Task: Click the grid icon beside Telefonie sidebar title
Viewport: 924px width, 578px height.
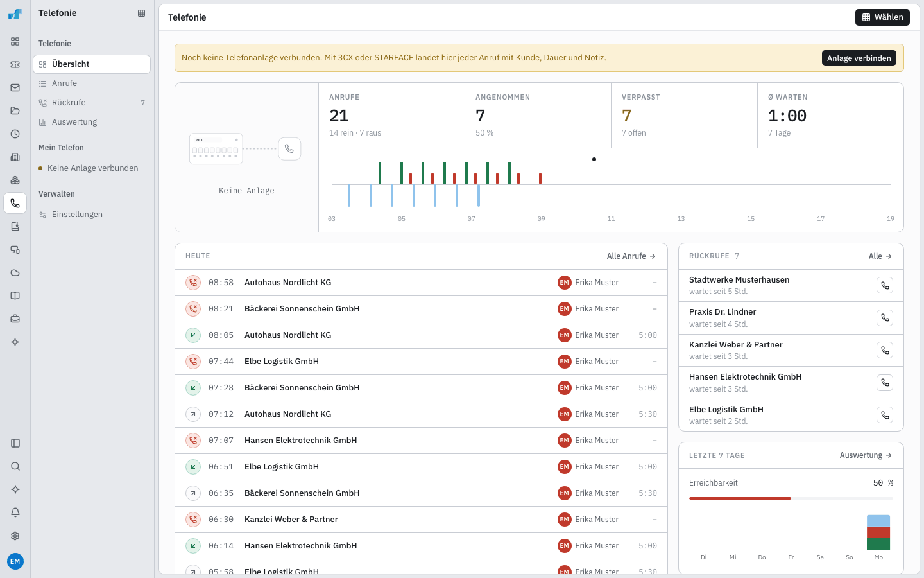Action: click(x=141, y=13)
